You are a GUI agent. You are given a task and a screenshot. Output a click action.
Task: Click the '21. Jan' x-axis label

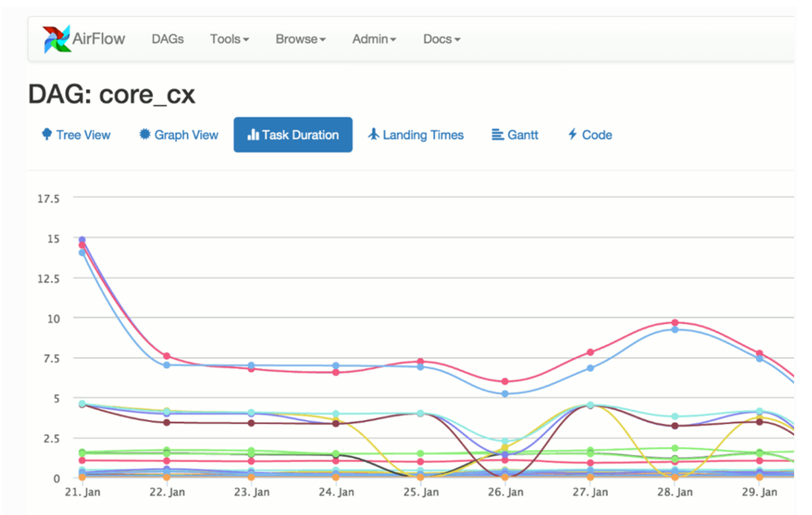82,492
